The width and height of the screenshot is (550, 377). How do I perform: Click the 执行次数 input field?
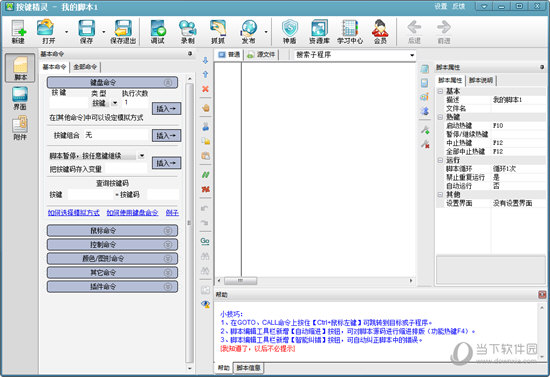135,102
